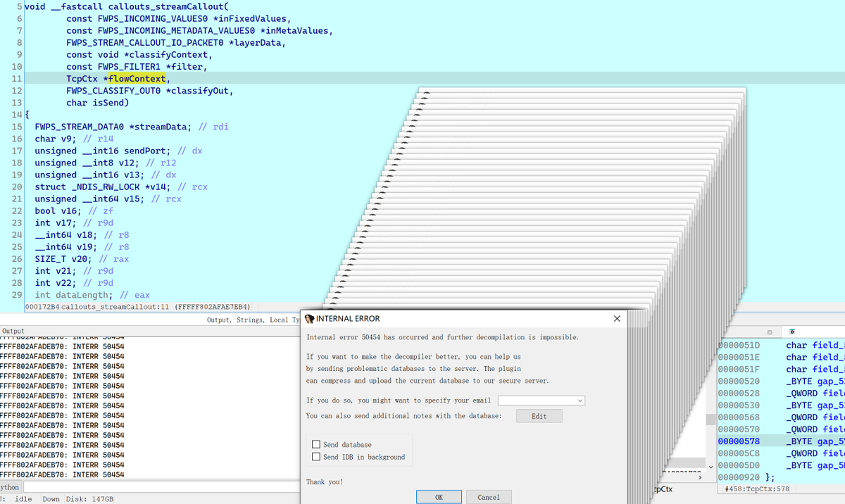Image resolution: width=845 pixels, height=504 pixels.
Task: Click Cancel in the error dialog
Action: 489,497
